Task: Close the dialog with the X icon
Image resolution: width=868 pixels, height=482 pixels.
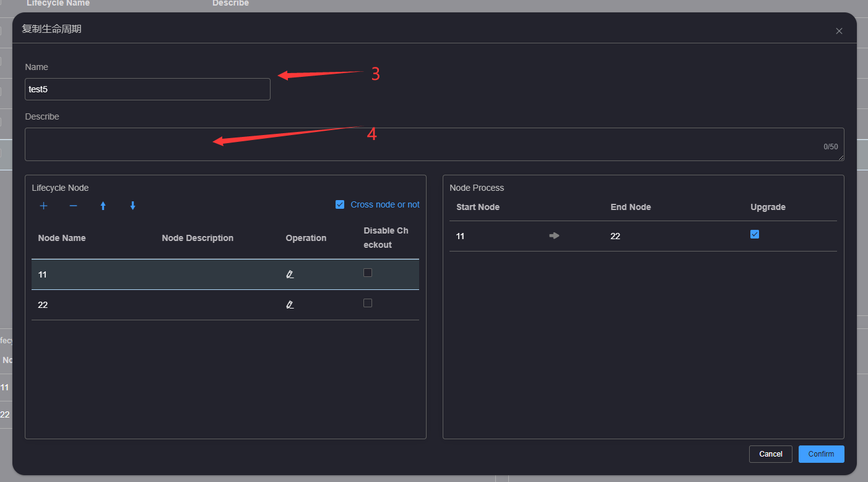Action: tap(839, 31)
